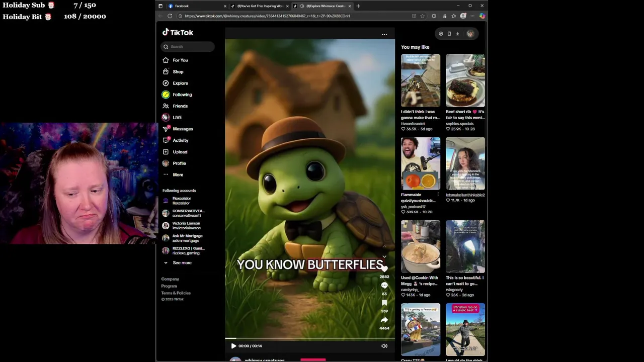Open comments on the video
This screenshot has width=644, height=362.
click(384, 286)
